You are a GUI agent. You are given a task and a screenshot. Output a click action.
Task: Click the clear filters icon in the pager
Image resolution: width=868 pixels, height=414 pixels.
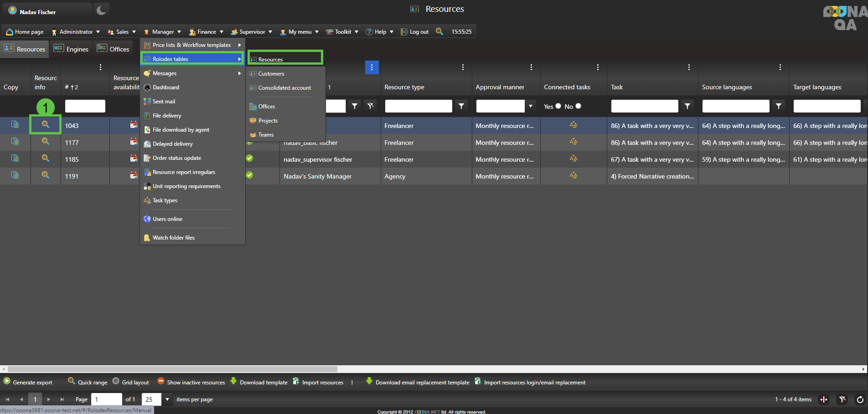tap(842, 399)
